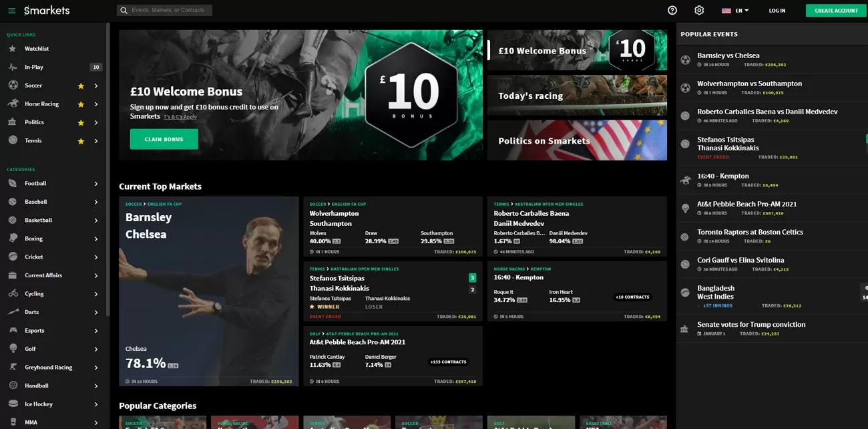The image size is (868, 429).
Task: Click the +153 contracts button
Action: coord(448,362)
